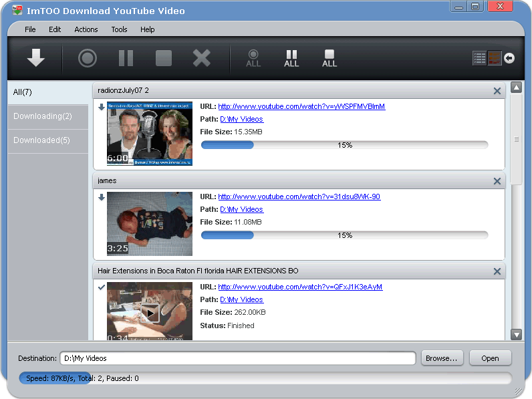Click the File Size 15.35MB text
Image resolution: width=532 pixels, height=399 pixels.
tap(231, 132)
